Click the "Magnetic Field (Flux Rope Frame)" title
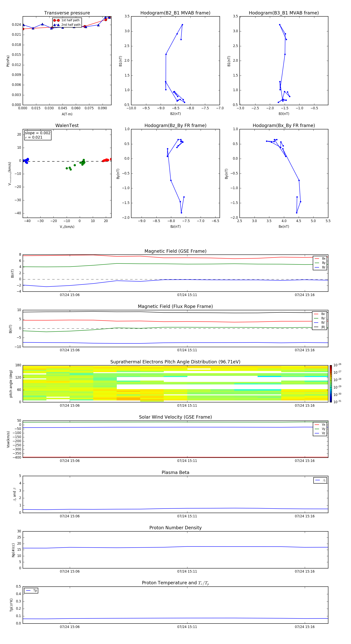This screenshot has width=351, height=644. coord(175,307)
